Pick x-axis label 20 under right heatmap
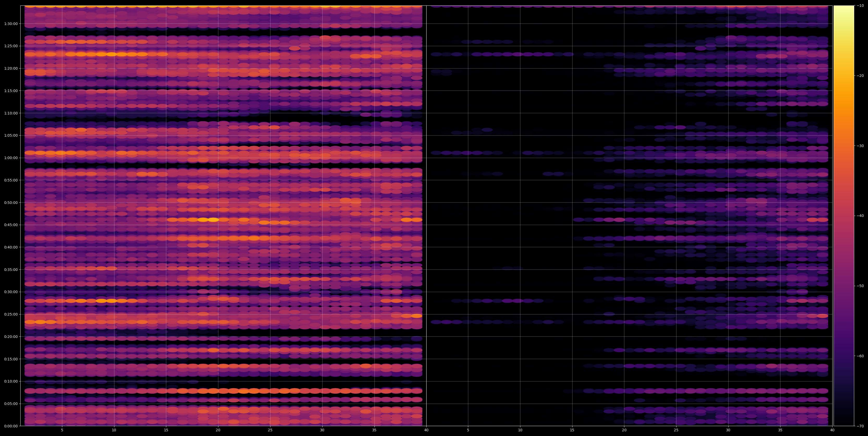868x436 pixels. tap(624, 430)
